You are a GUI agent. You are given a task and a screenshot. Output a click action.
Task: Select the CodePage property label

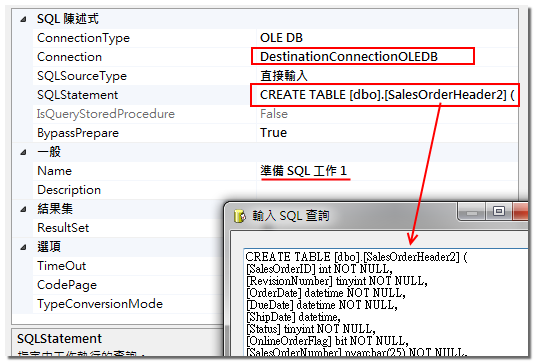coord(67,285)
